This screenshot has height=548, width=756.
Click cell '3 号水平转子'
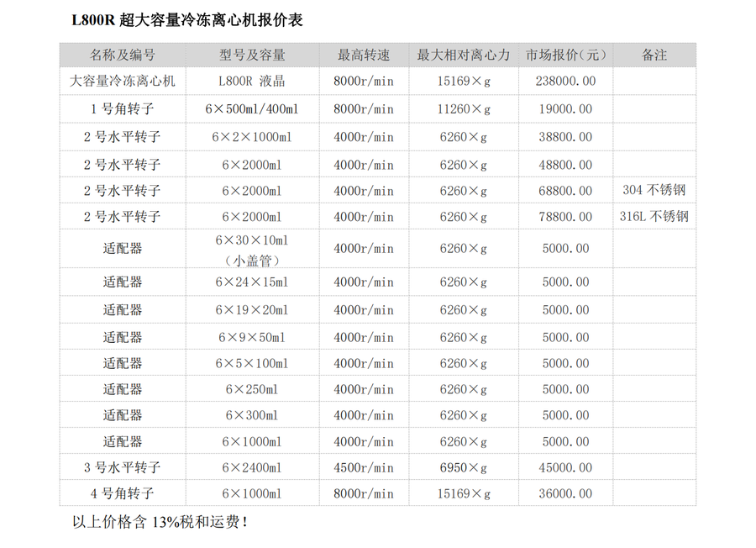[x=123, y=467]
